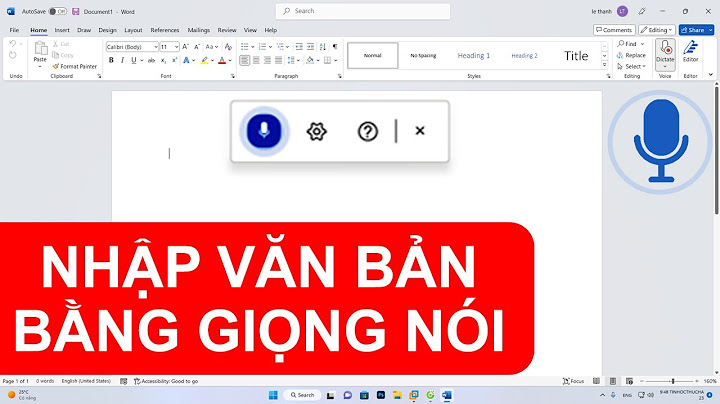The width and height of the screenshot is (720, 404).
Task: Increase paragraph indent
Action: click(x=310, y=46)
